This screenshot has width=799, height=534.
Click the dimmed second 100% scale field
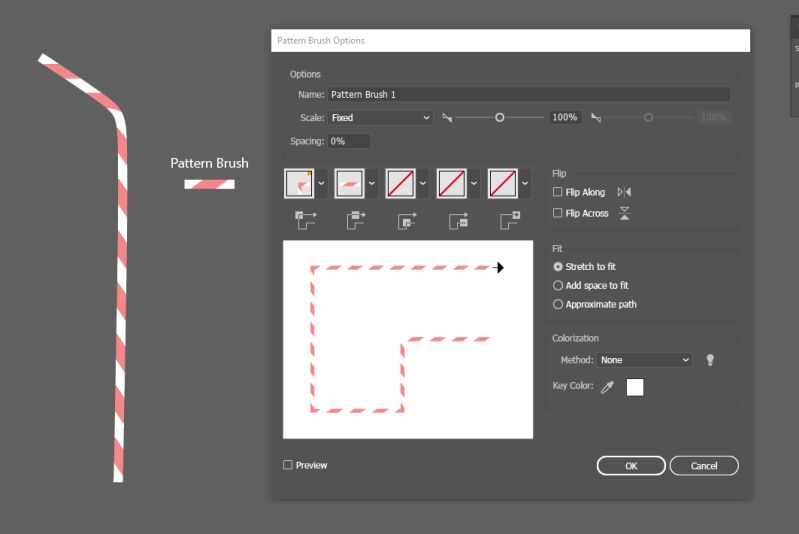point(713,118)
